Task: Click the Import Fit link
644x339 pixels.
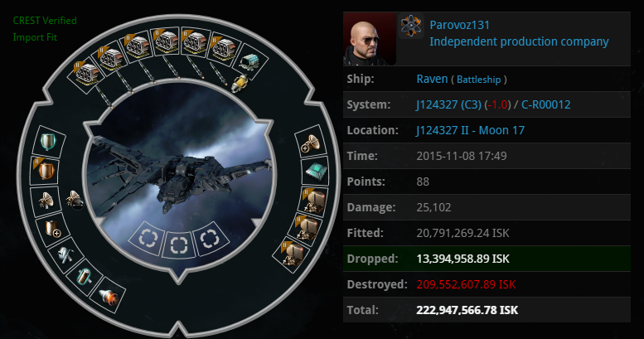Action: (x=35, y=37)
